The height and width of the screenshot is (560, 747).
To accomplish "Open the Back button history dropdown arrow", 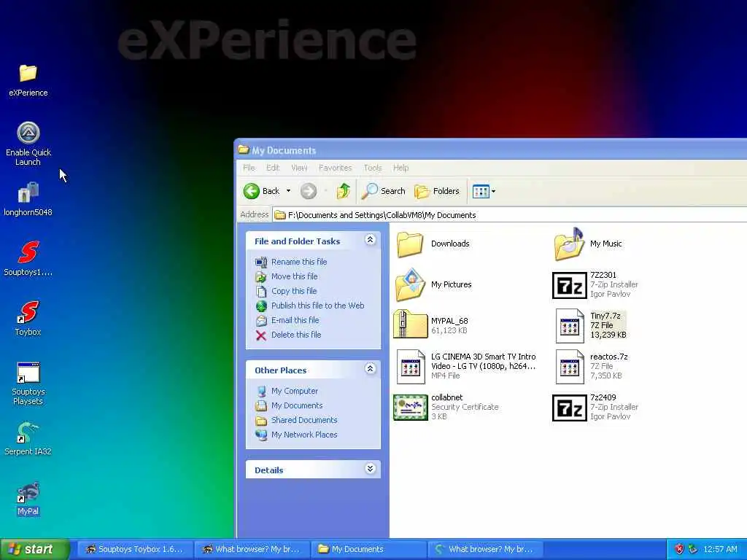I will coord(288,191).
